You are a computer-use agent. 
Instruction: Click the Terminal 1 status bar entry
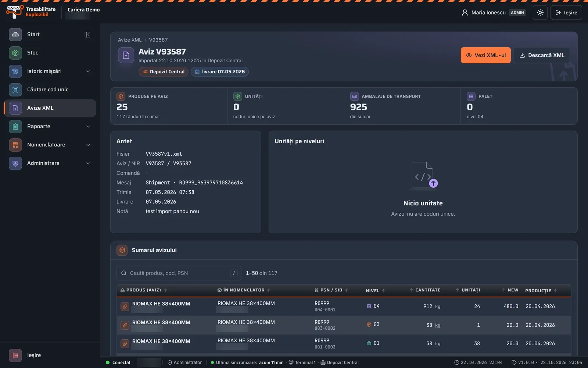pyautogui.click(x=302, y=362)
